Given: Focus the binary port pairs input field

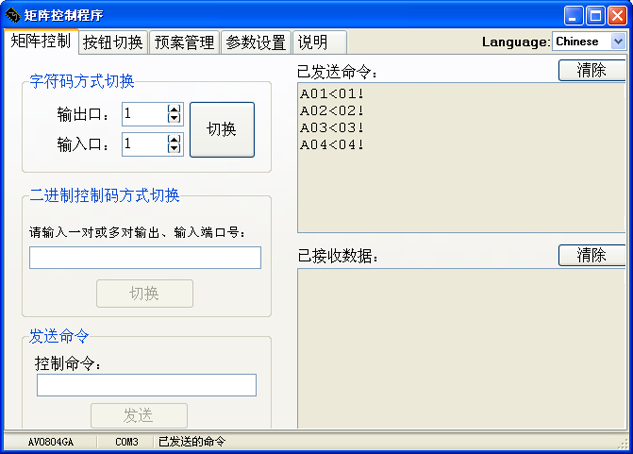Looking at the screenshot, I should (x=145, y=258).
